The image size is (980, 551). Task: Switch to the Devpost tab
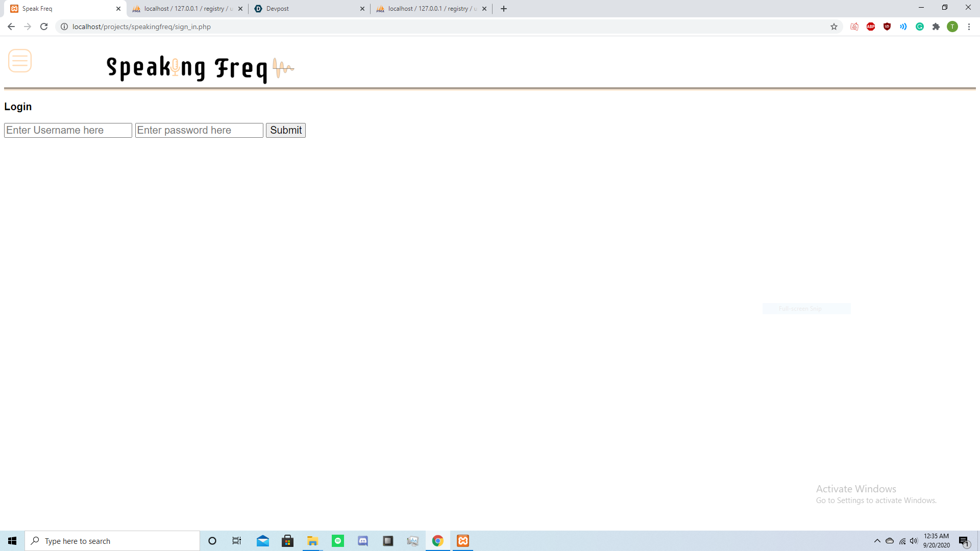(306, 9)
